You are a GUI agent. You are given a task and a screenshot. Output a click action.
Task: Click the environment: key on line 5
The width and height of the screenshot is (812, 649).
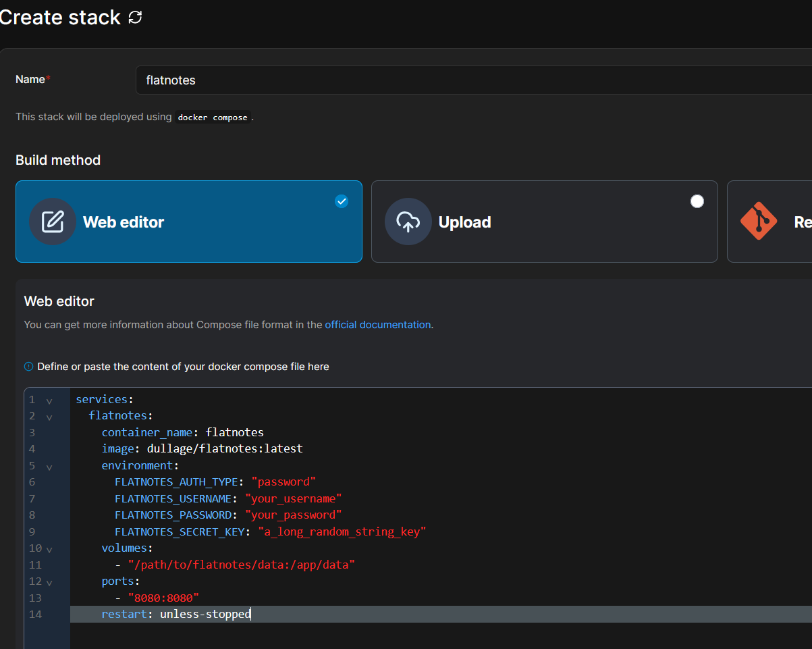[140, 465]
